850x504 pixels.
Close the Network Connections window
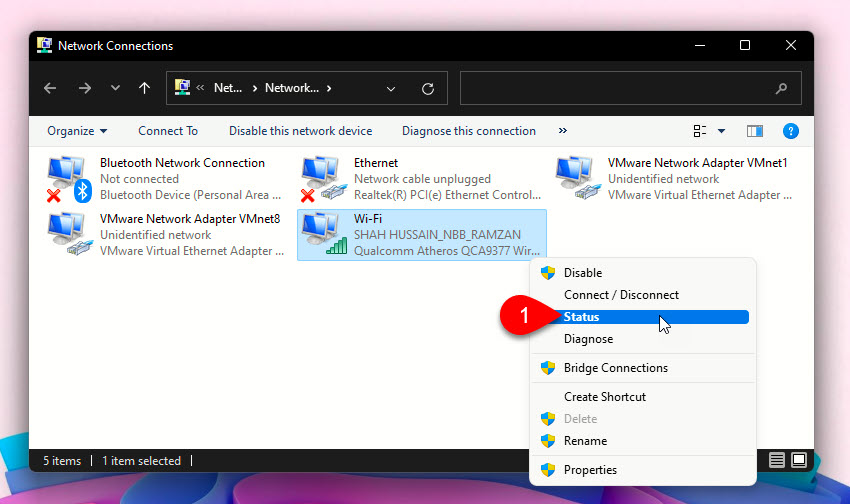(791, 46)
